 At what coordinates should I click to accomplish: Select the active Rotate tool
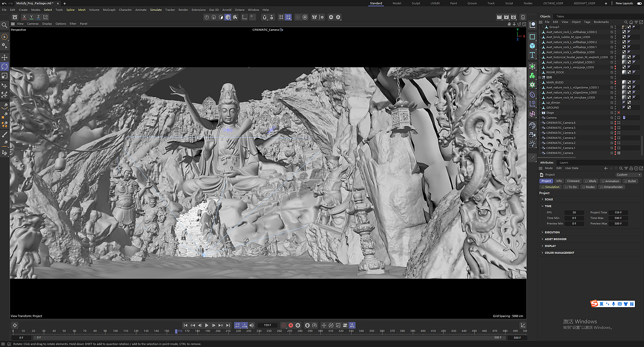pyautogui.click(x=5, y=66)
